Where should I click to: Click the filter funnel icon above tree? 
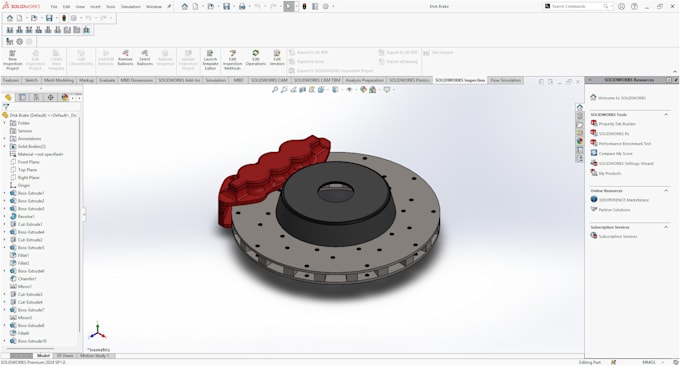(6, 107)
